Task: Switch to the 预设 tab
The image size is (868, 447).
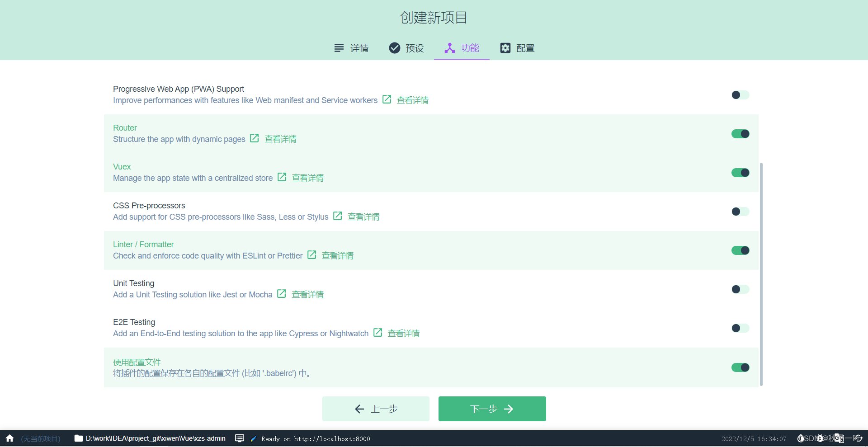Action: coord(406,48)
